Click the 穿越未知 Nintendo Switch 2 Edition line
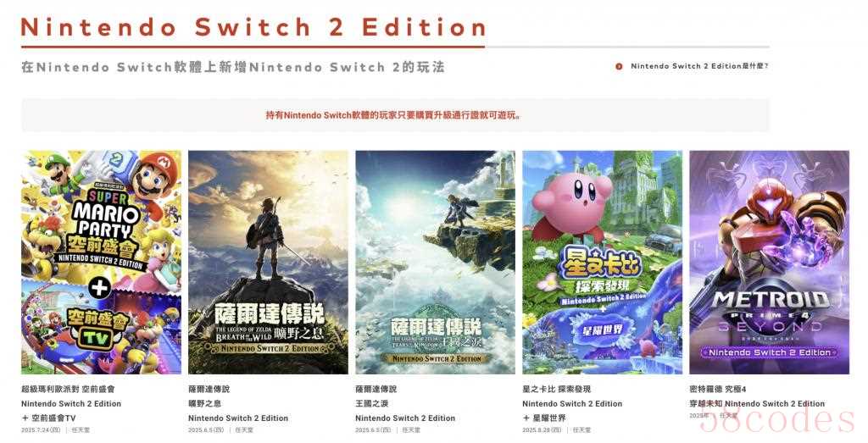 (x=757, y=404)
